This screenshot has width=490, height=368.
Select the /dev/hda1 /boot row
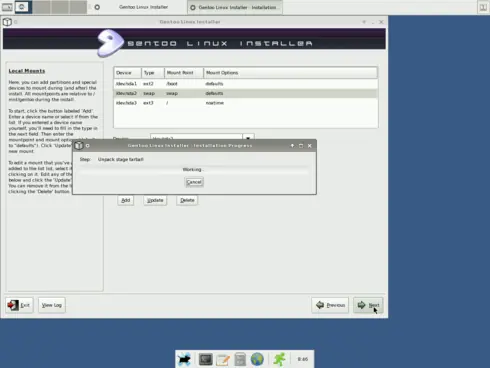pos(246,84)
